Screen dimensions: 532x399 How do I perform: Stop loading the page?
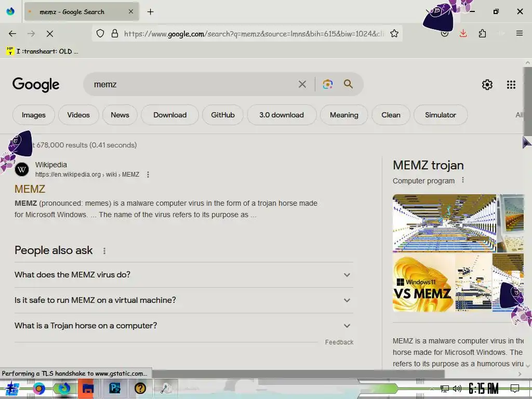coord(50,34)
